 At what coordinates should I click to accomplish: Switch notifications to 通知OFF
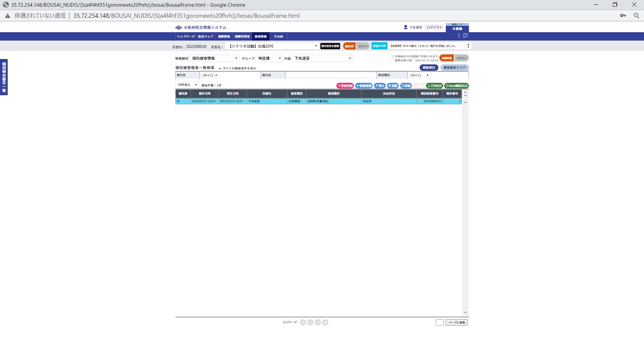(x=363, y=46)
